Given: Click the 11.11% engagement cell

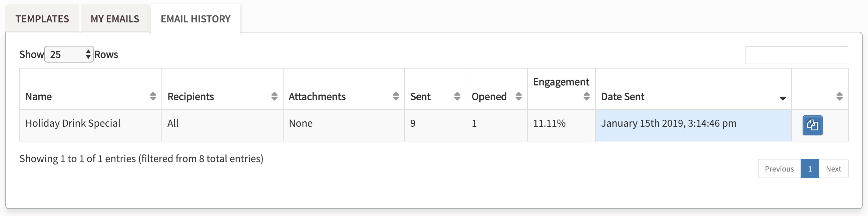Looking at the screenshot, I should click(x=549, y=123).
